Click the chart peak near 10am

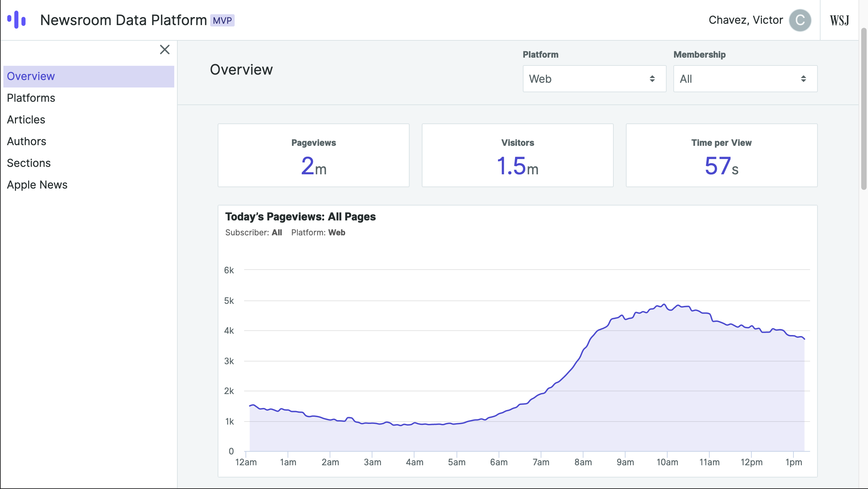point(664,305)
